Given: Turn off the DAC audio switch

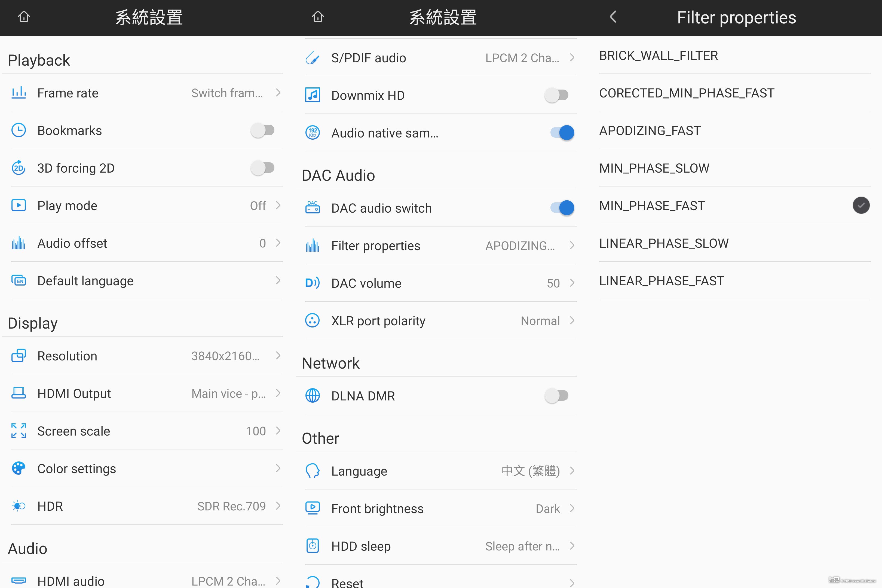Looking at the screenshot, I should pos(562,208).
